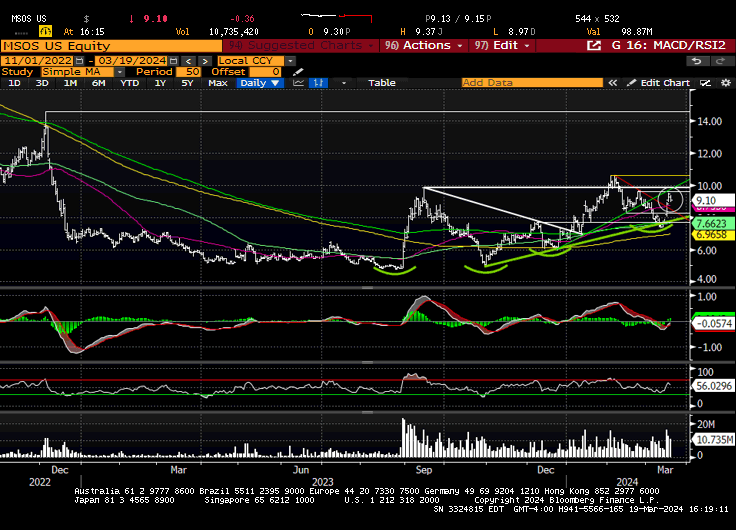The image size is (736, 530).
Task: Click the yellow security status icon beside At
Action: (46, 31)
